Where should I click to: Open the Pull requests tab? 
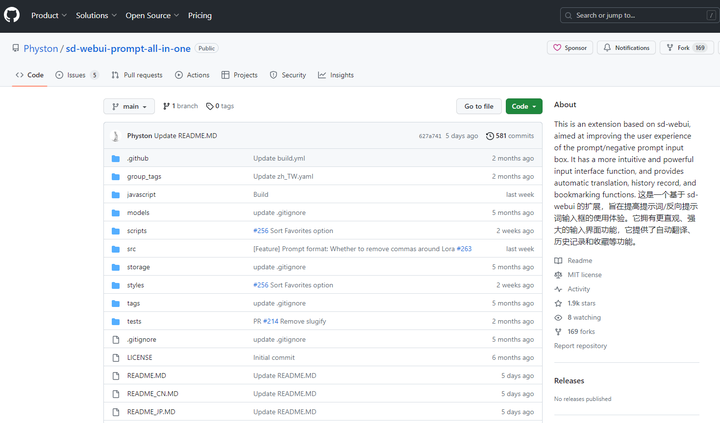tap(137, 75)
